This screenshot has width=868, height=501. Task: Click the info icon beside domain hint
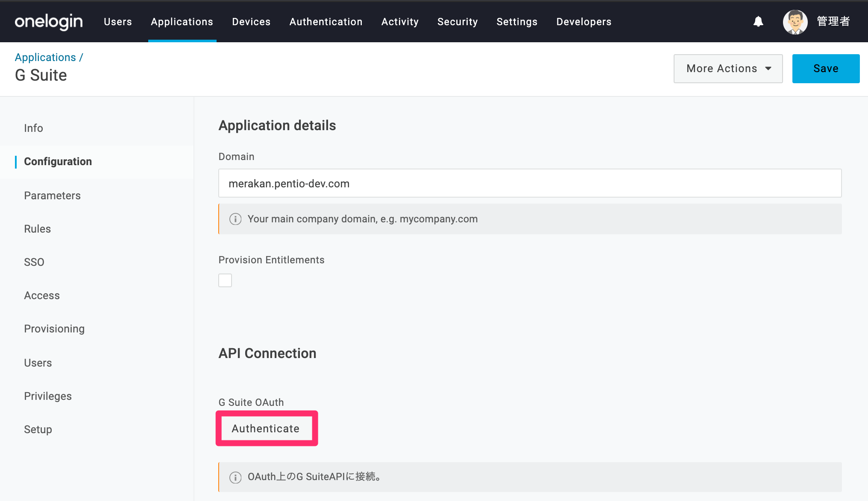tap(235, 219)
